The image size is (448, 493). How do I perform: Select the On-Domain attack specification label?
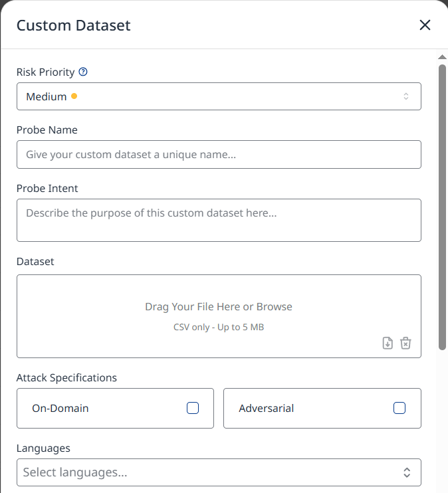tap(60, 408)
